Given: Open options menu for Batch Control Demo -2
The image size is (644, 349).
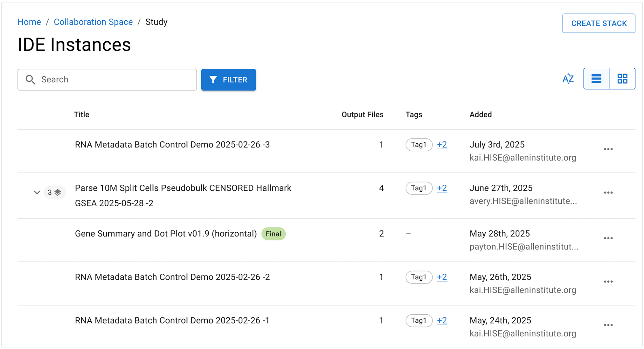Looking at the screenshot, I should [x=608, y=282].
